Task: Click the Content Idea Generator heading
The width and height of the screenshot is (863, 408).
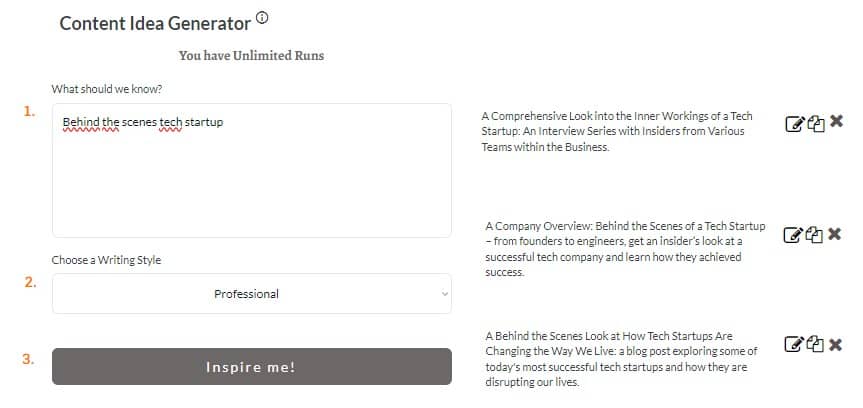Action: (x=155, y=23)
